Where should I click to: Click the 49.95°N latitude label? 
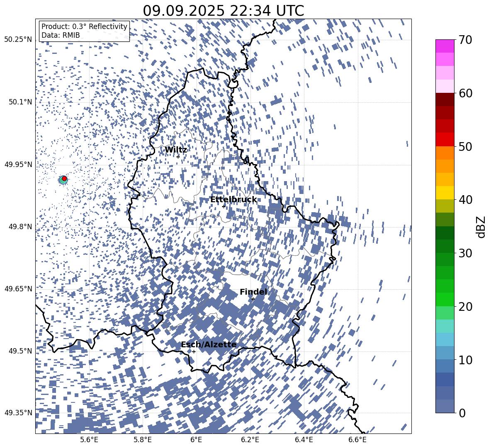click(x=18, y=165)
